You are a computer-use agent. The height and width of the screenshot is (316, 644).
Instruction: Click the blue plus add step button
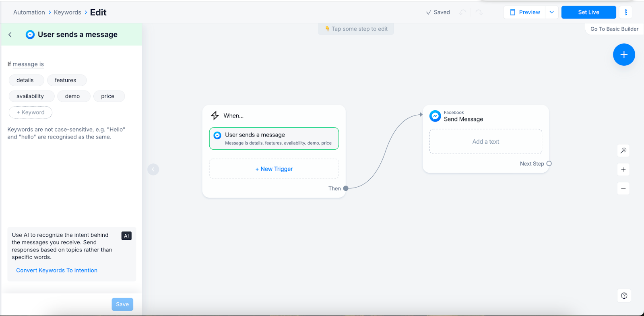[623, 55]
